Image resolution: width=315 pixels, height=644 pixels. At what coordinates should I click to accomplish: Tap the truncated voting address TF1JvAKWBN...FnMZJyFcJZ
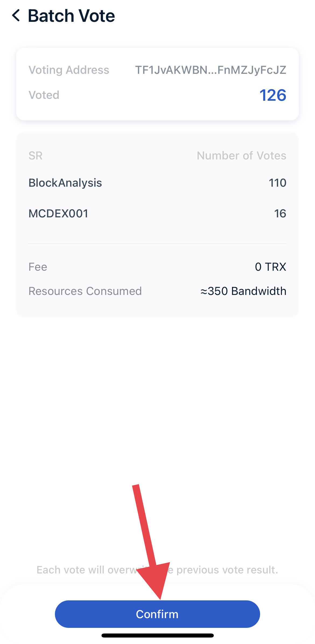tap(211, 70)
